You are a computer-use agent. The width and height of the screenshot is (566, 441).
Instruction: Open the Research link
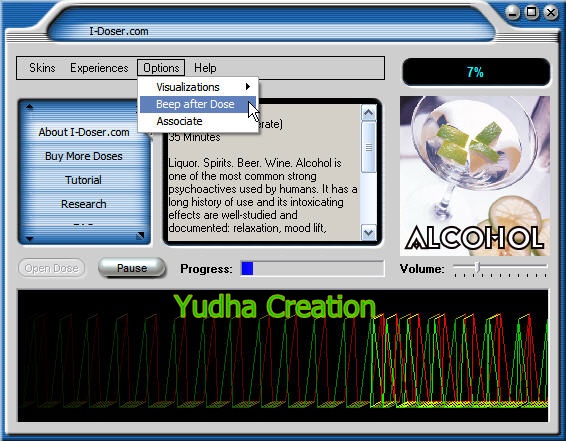pyautogui.click(x=84, y=204)
